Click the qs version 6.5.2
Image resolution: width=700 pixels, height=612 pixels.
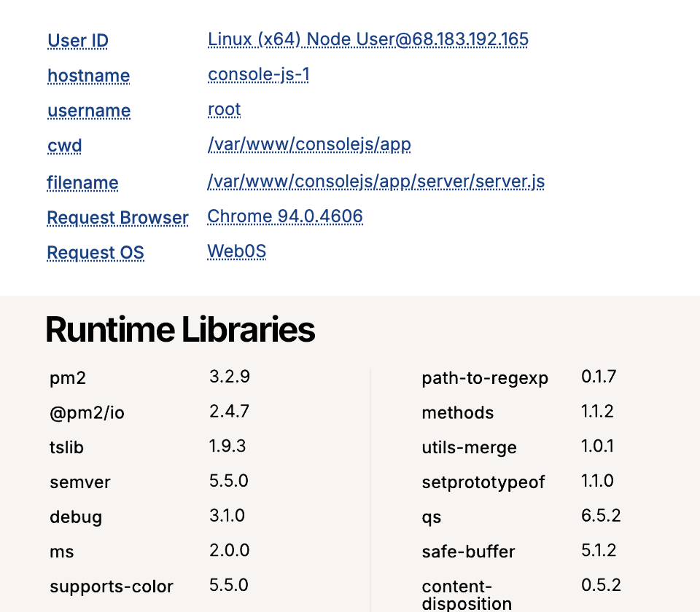601,516
